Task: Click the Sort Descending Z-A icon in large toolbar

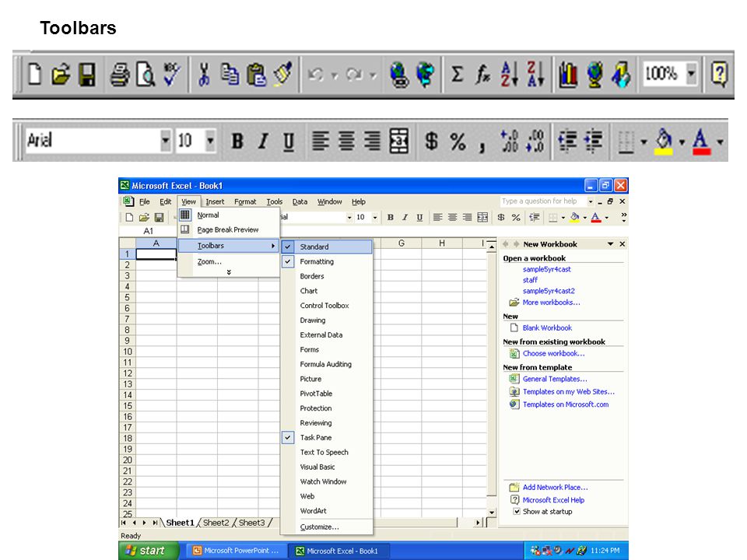Action: pos(535,74)
